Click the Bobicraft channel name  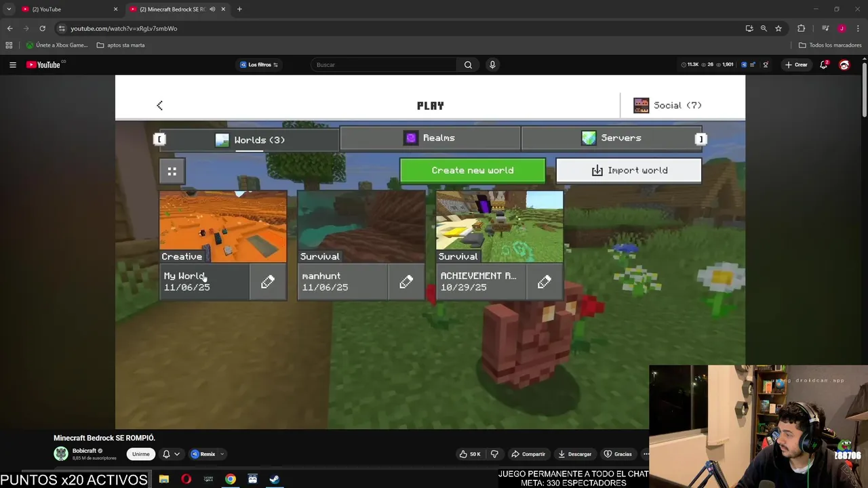[x=85, y=451]
